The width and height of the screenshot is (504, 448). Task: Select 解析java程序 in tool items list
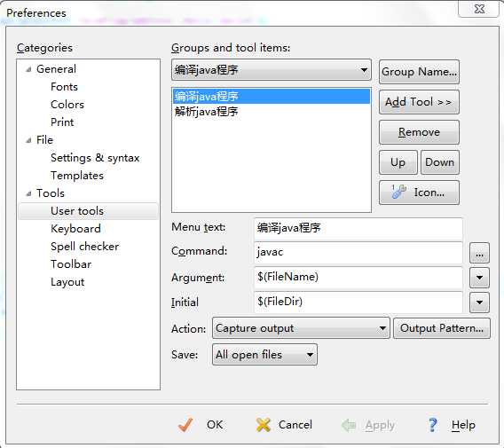(272, 112)
